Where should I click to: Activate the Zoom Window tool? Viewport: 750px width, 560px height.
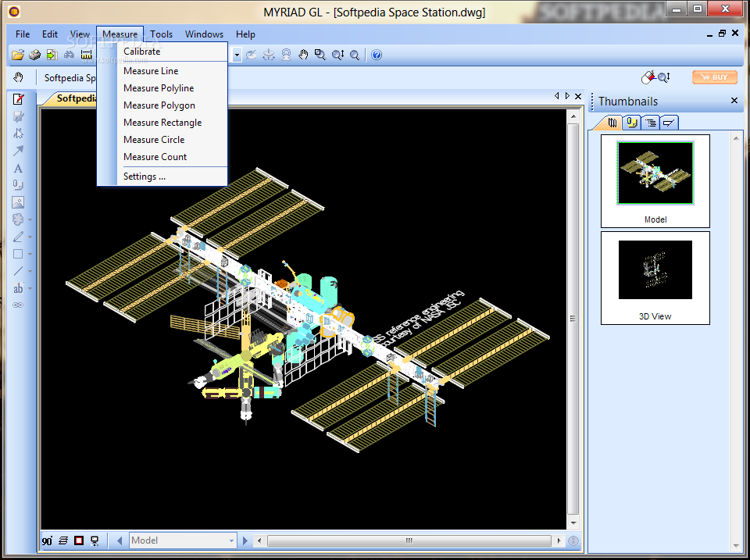320,55
